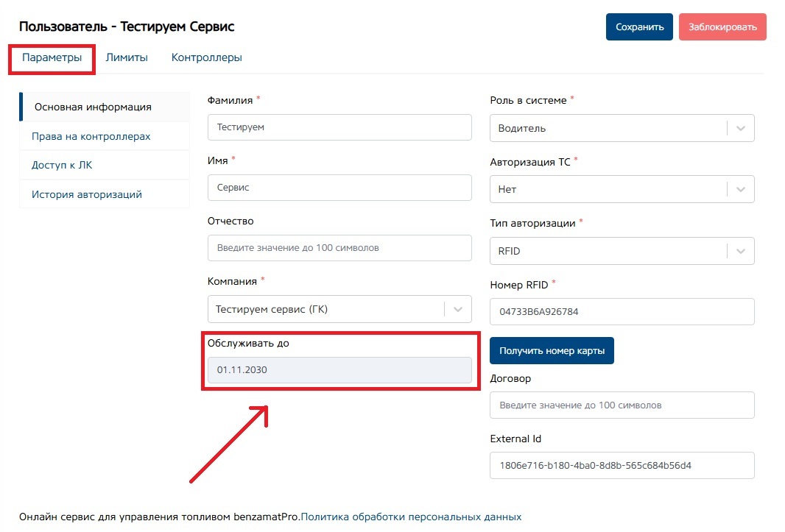Viewport: 785px width, 532px height.
Task: Click the Фамилия input field
Action: tap(339, 127)
